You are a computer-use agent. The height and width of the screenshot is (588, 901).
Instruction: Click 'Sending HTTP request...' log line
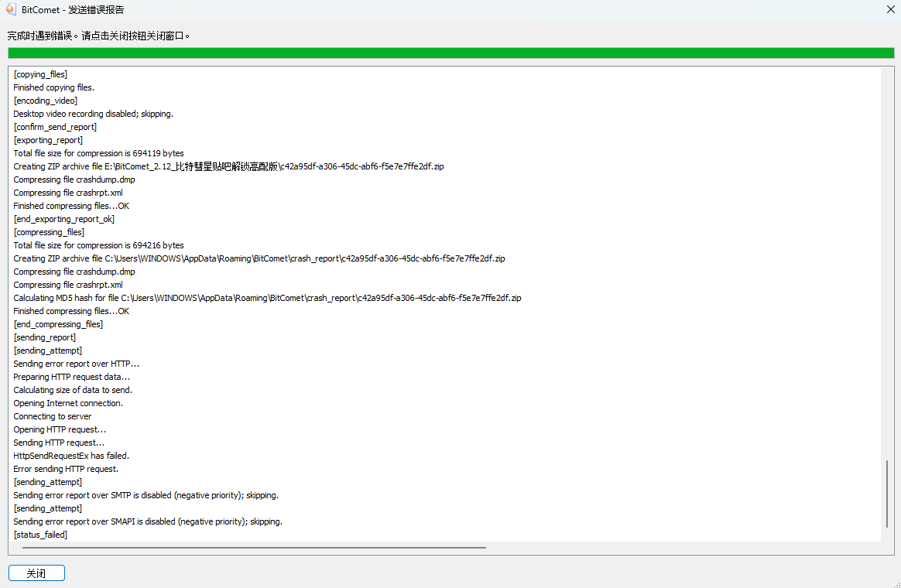point(59,443)
